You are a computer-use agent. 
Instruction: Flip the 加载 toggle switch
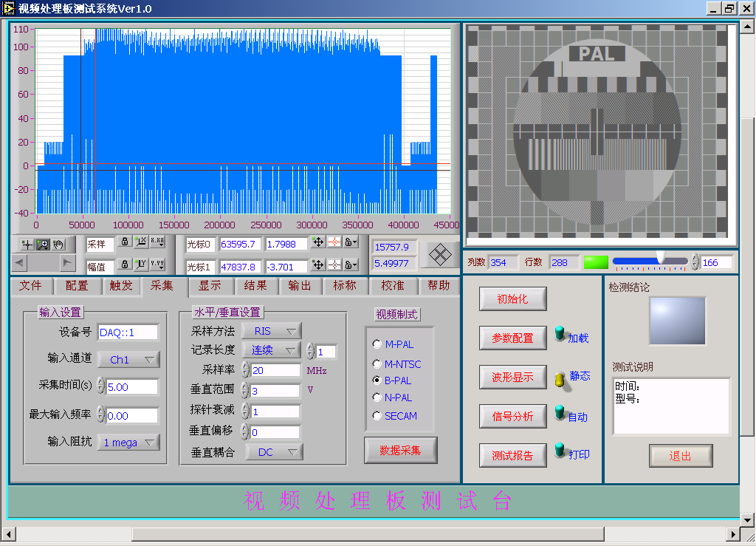point(559,335)
